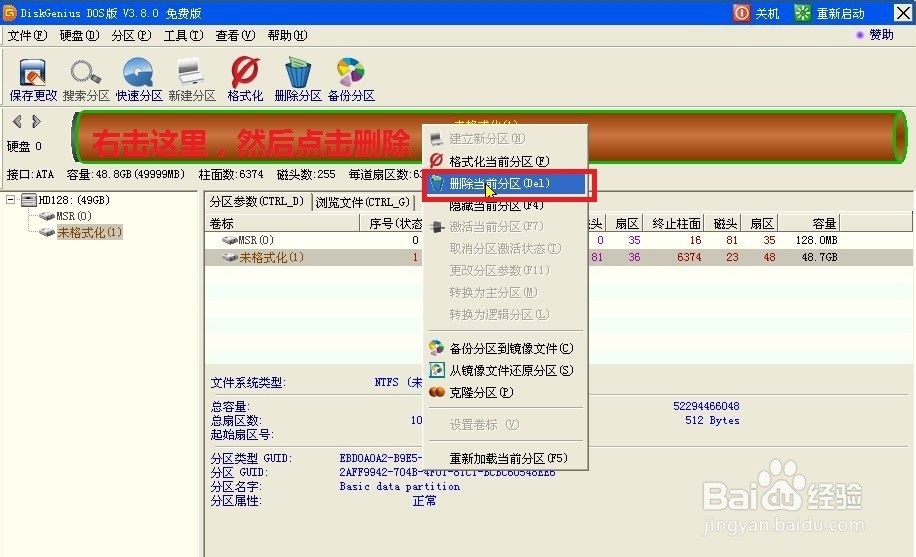Click the purple dot beside 赞助
The height and width of the screenshot is (557, 916).
coord(860,35)
